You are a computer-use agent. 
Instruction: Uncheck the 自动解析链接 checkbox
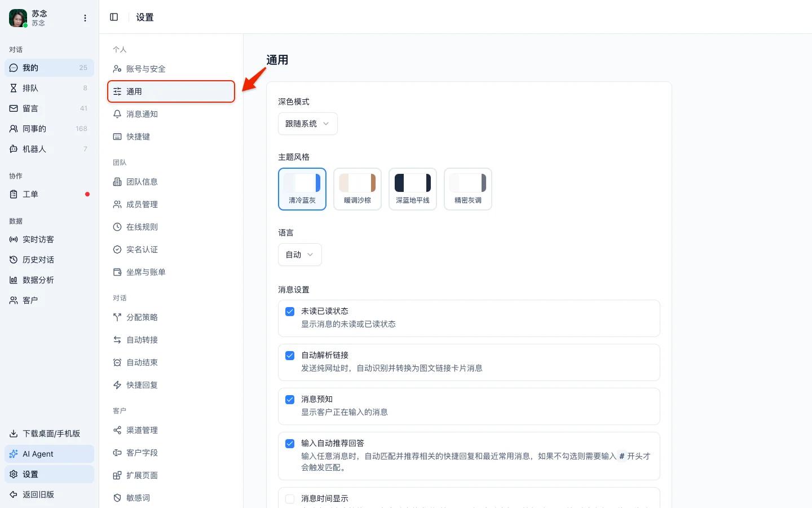coord(290,356)
